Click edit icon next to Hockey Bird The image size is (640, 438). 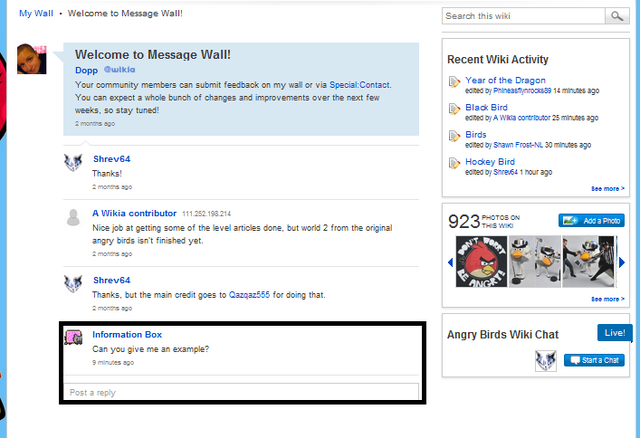(454, 163)
